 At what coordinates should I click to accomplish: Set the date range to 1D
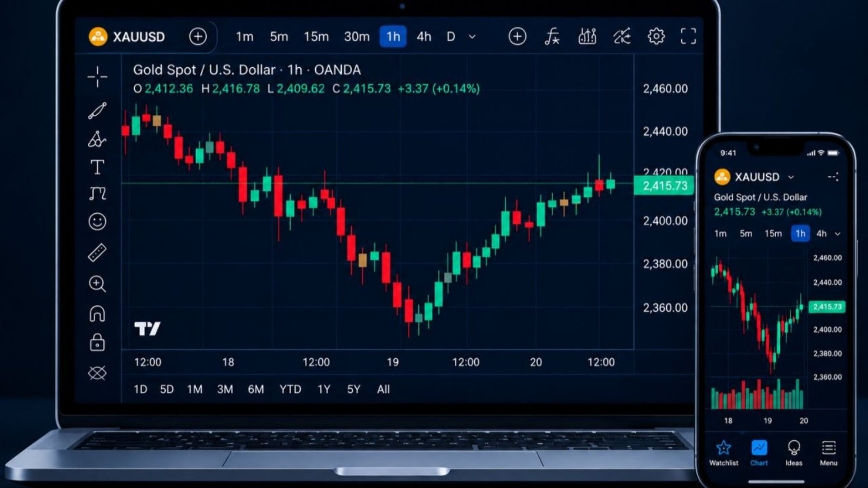tap(141, 389)
